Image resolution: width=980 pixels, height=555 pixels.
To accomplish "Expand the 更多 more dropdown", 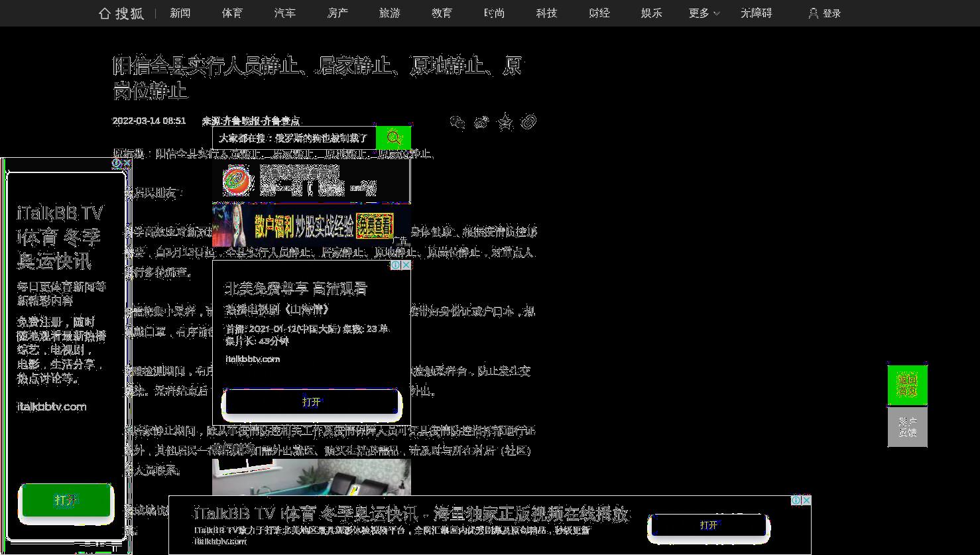I will pyautogui.click(x=704, y=13).
